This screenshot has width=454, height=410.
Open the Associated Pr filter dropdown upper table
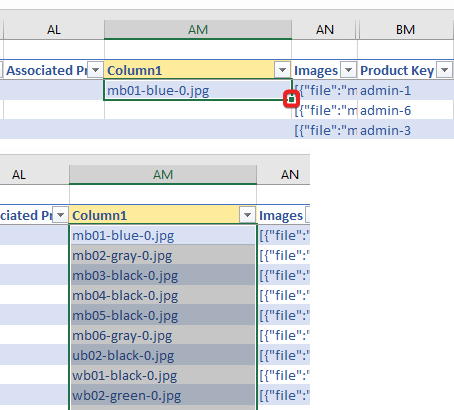(95, 70)
